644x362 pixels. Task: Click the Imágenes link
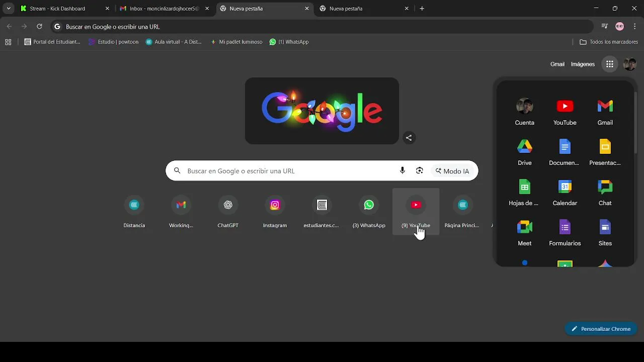[583, 64]
